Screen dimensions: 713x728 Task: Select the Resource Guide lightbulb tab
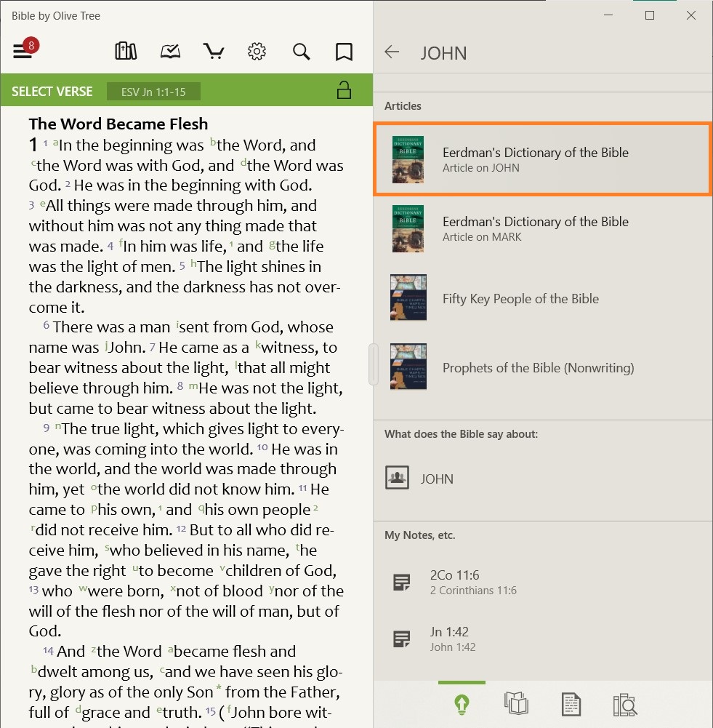click(x=462, y=704)
